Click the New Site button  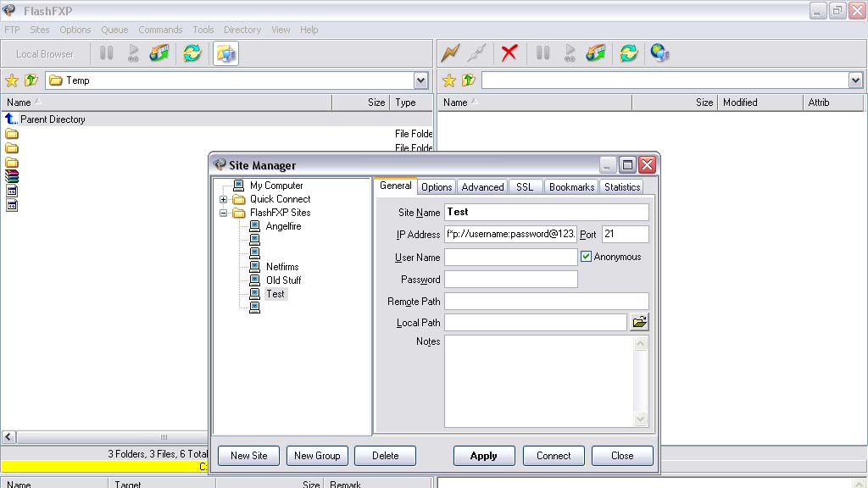tap(248, 456)
